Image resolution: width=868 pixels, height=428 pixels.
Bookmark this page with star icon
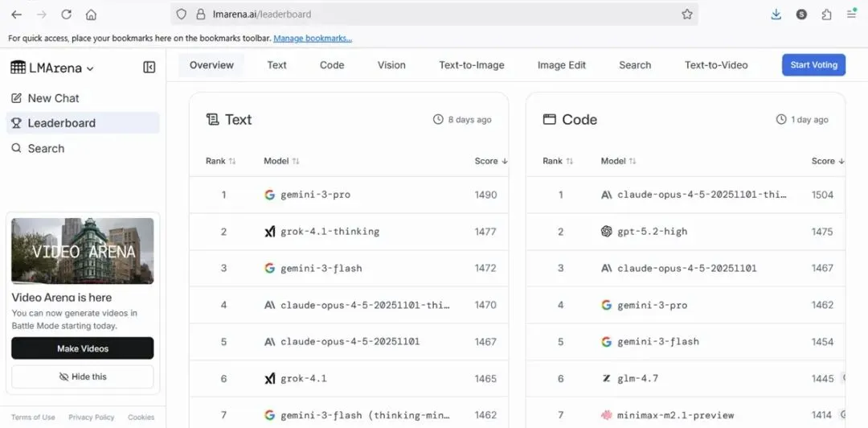[x=687, y=14]
